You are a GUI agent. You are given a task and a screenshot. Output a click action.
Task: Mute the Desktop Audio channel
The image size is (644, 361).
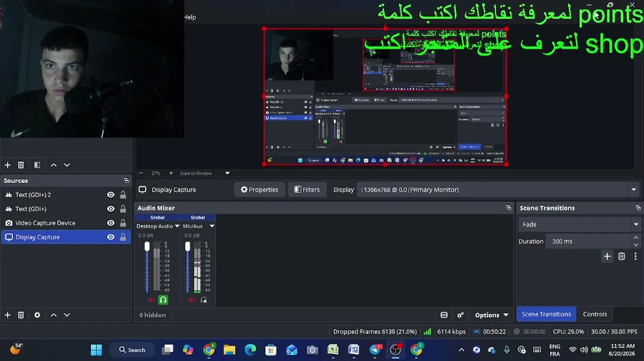[151, 300]
